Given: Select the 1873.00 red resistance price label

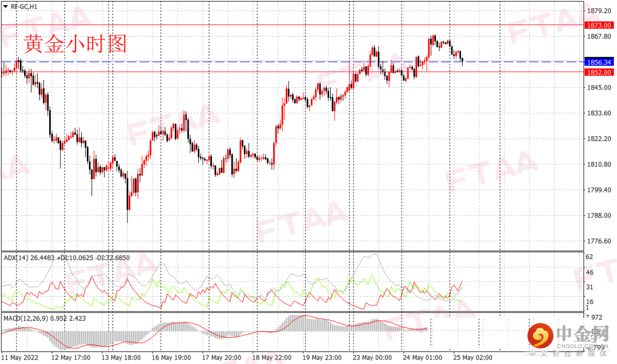Looking at the screenshot, I should click(599, 25).
